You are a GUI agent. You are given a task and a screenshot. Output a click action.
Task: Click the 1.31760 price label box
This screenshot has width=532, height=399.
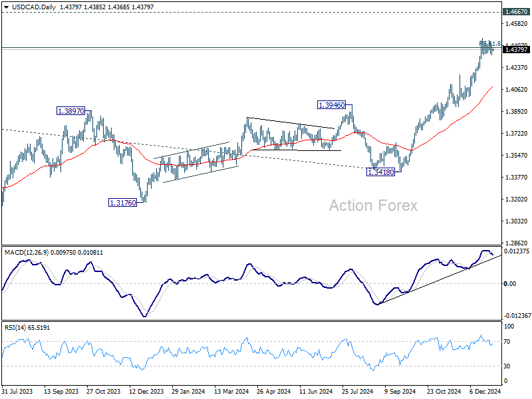[x=122, y=203]
